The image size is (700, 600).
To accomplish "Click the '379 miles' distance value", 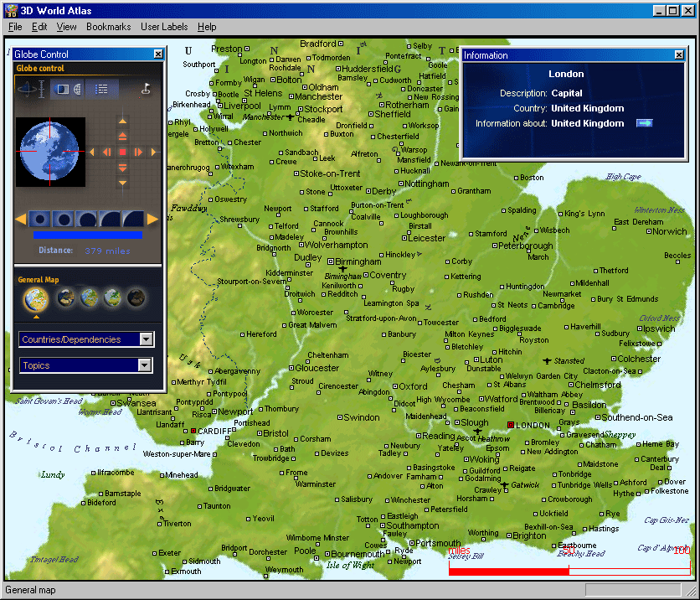I will click(x=107, y=251).
